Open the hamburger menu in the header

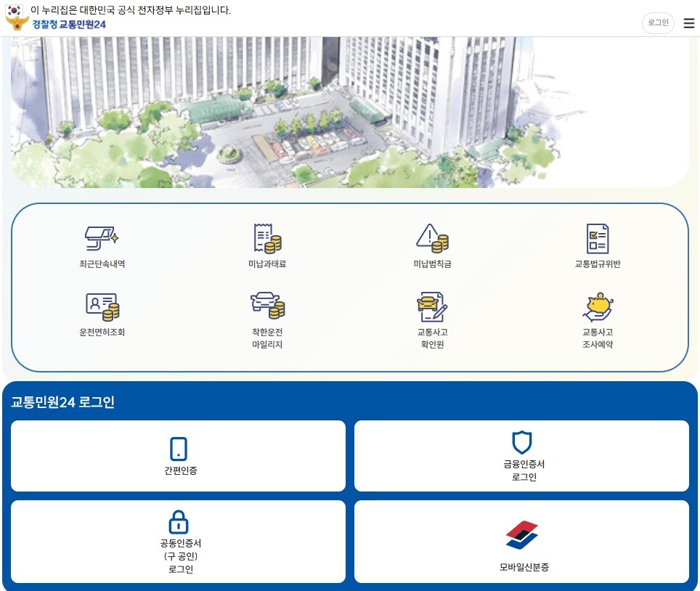(688, 23)
